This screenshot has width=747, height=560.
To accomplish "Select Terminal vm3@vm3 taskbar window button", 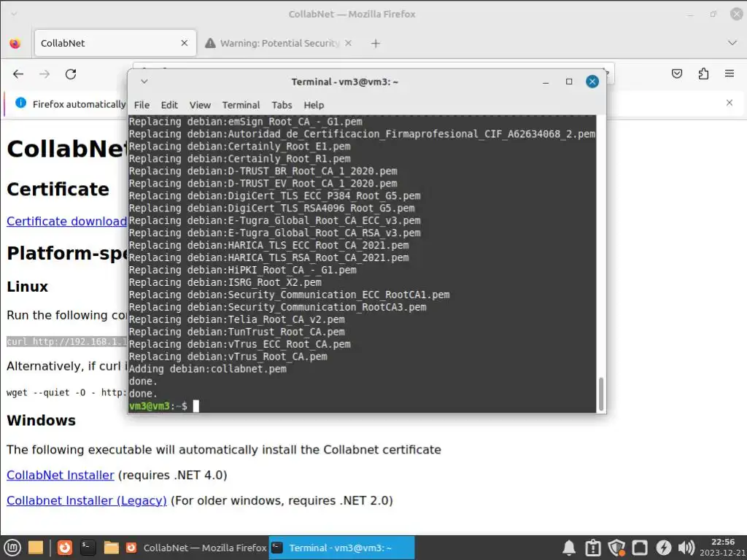I will [x=341, y=548].
